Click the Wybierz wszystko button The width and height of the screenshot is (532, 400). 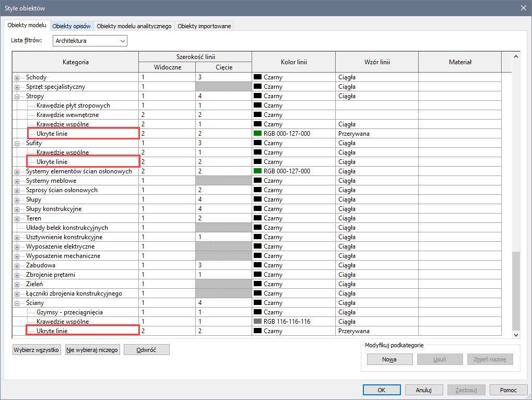[37, 350]
